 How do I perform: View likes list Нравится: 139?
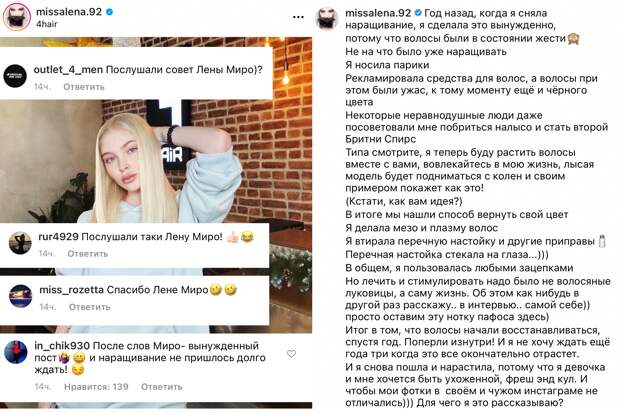coord(96,386)
